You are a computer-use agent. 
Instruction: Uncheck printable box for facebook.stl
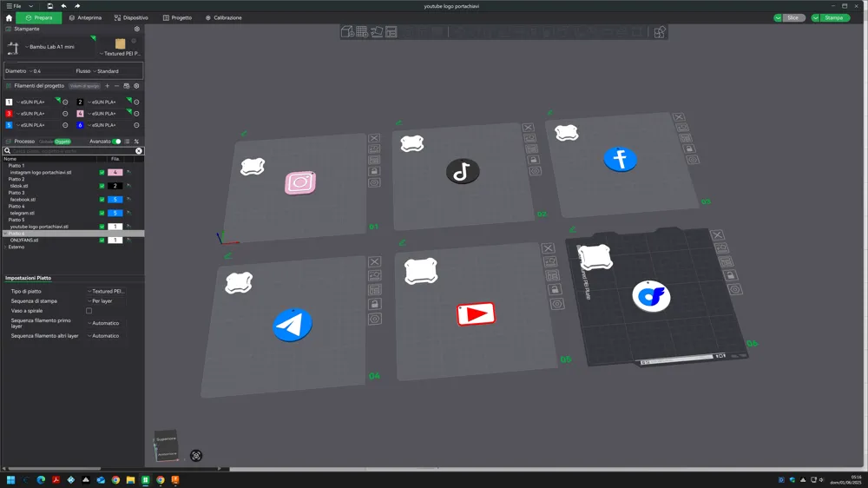pyautogui.click(x=102, y=200)
